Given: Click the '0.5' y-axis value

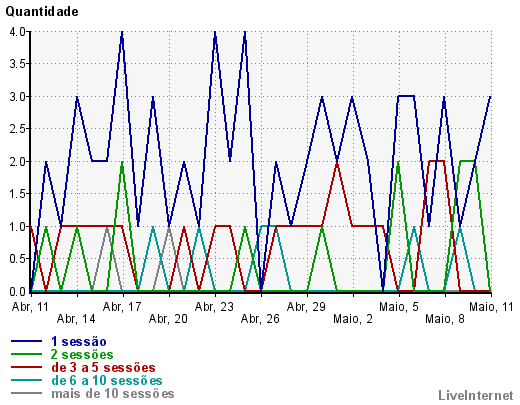Looking at the screenshot, I should pyautogui.click(x=18, y=259).
